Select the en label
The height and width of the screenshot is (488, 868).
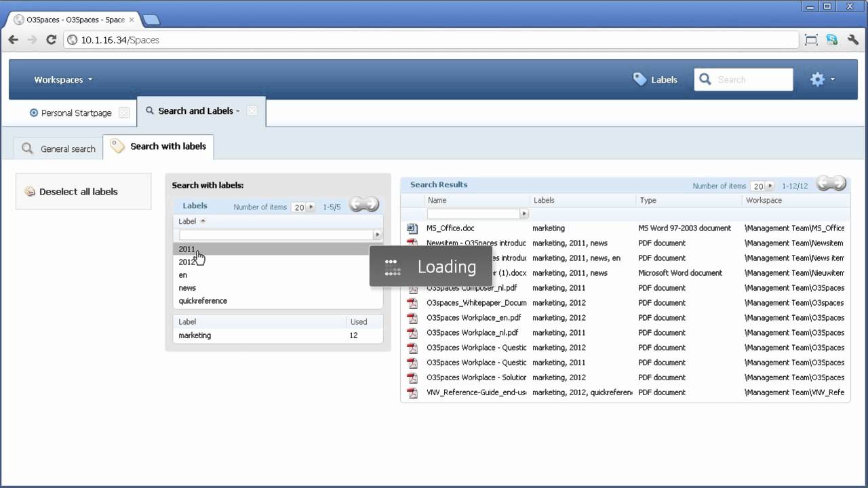278,274
